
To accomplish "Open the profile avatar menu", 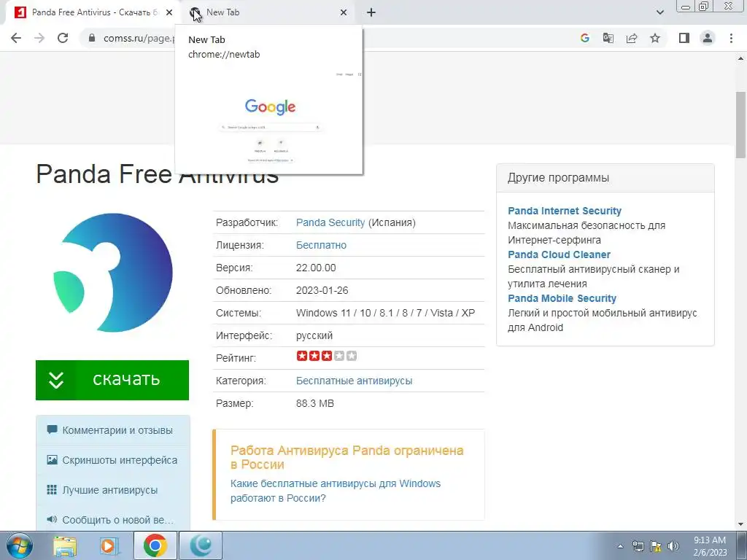I will pos(708,38).
